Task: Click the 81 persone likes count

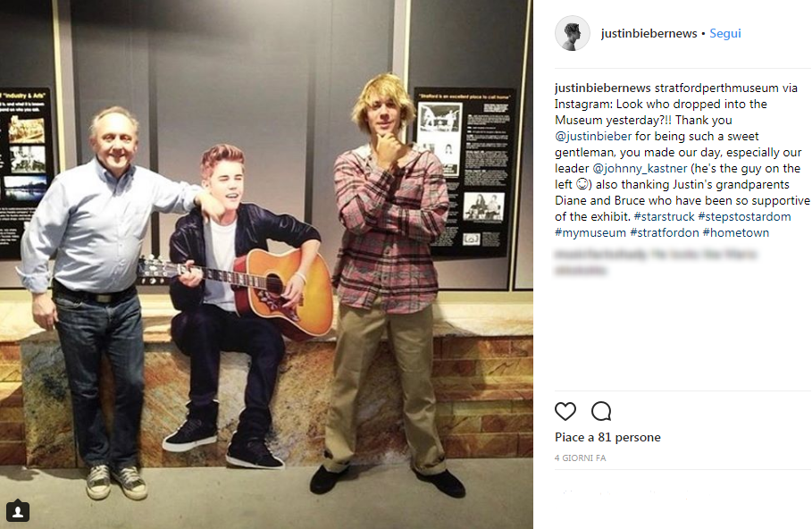Action: coord(629,437)
